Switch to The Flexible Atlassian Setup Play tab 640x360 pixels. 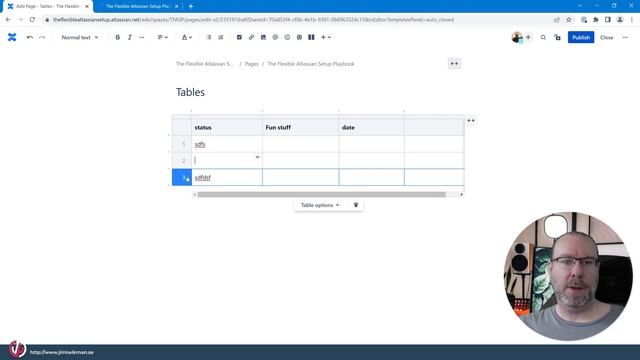(138, 6)
